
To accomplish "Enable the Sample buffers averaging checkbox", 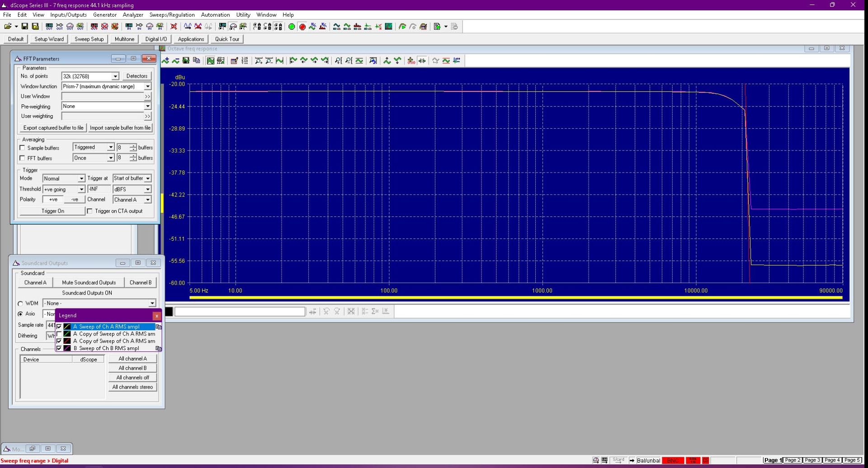I will [22, 148].
